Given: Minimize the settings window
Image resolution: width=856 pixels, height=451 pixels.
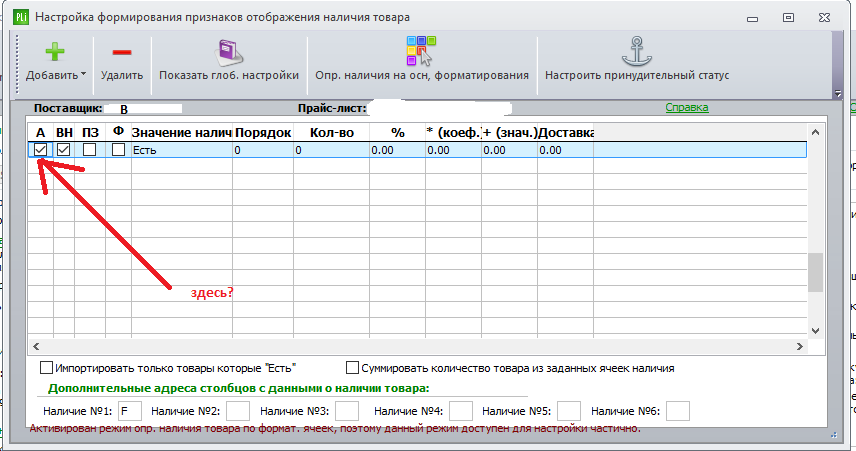Looking at the screenshot, I should point(753,18).
